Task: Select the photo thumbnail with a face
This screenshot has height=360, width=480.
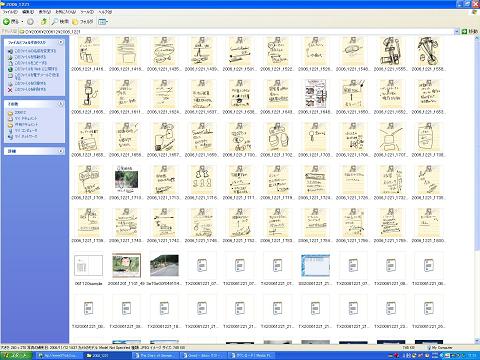Action: tap(126, 265)
